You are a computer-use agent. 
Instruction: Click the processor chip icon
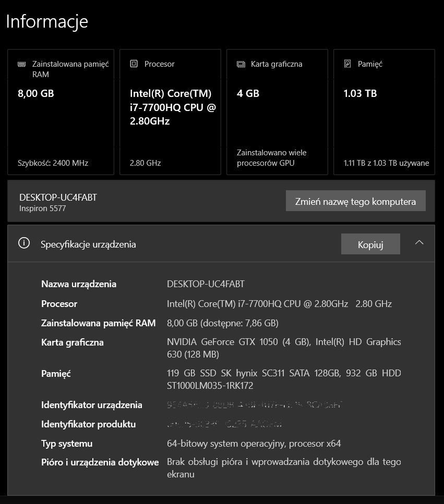tap(134, 64)
